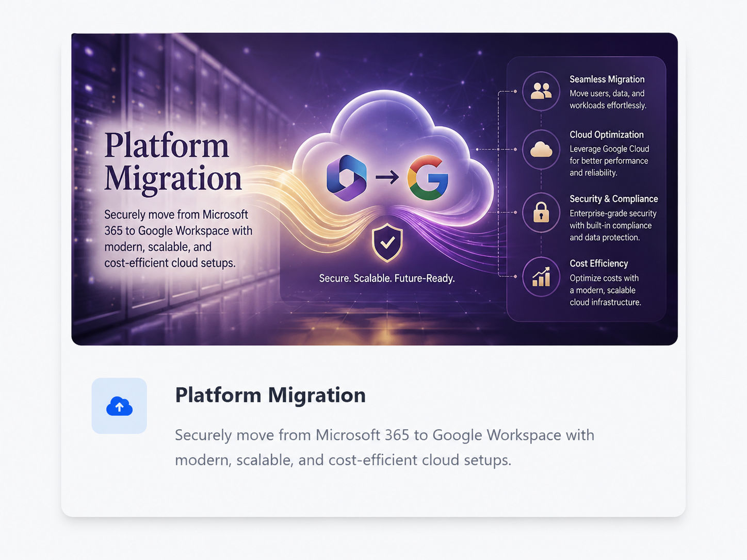Click the Google G logo in the cloud
This screenshot has width=747, height=560.
pos(428,178)
